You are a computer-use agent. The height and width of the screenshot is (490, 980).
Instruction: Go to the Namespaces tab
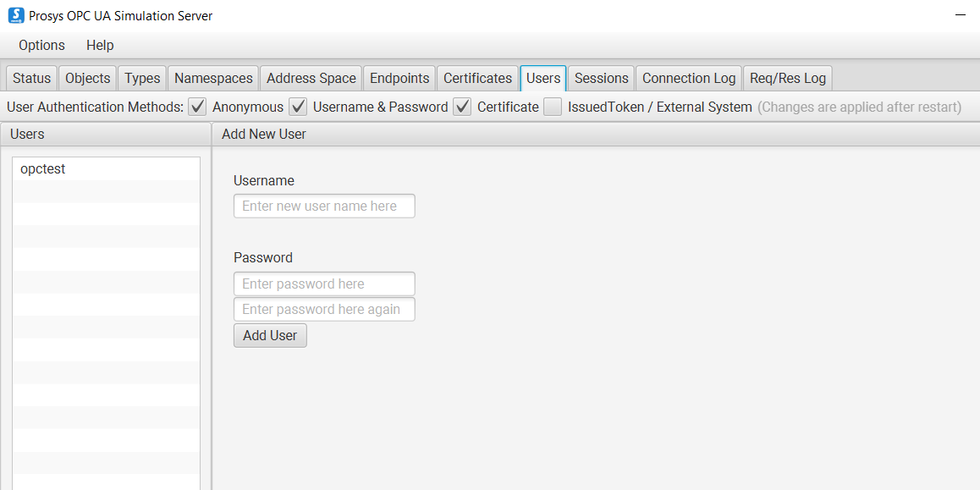pyautogui.click(x=214, y=78)
